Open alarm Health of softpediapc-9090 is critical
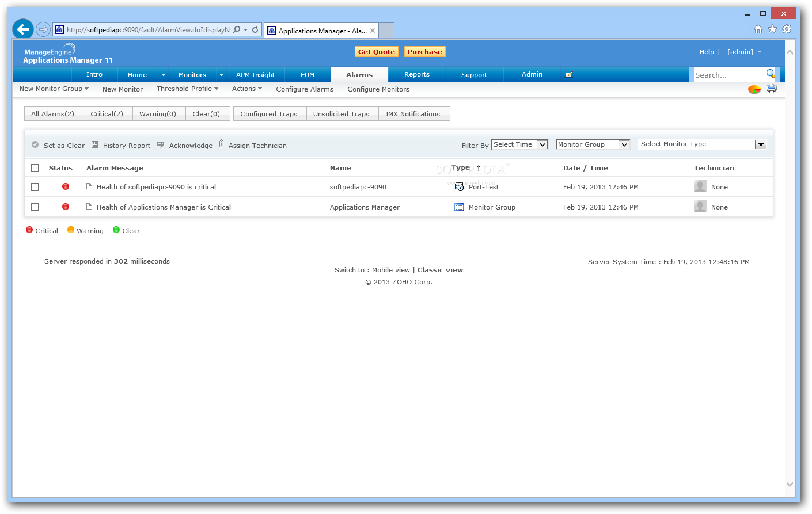This screenshot has height=514, width=812. [x=156, y=187]
